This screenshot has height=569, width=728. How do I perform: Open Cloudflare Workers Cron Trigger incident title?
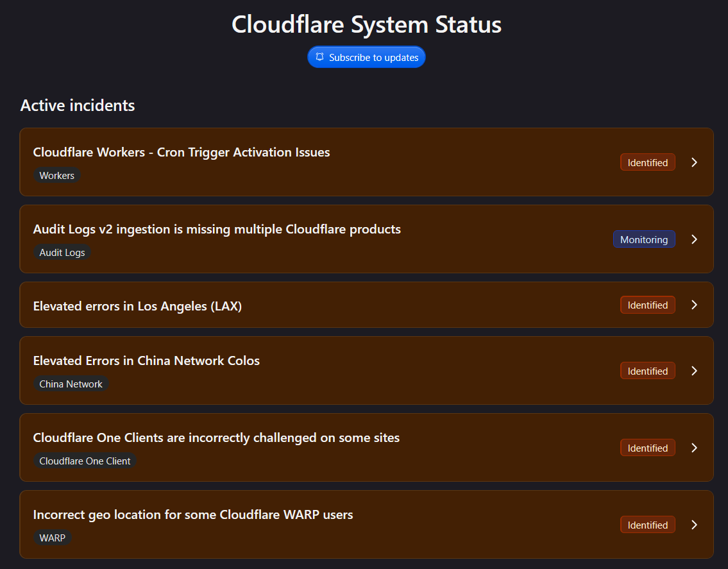(x=182, y=152)
